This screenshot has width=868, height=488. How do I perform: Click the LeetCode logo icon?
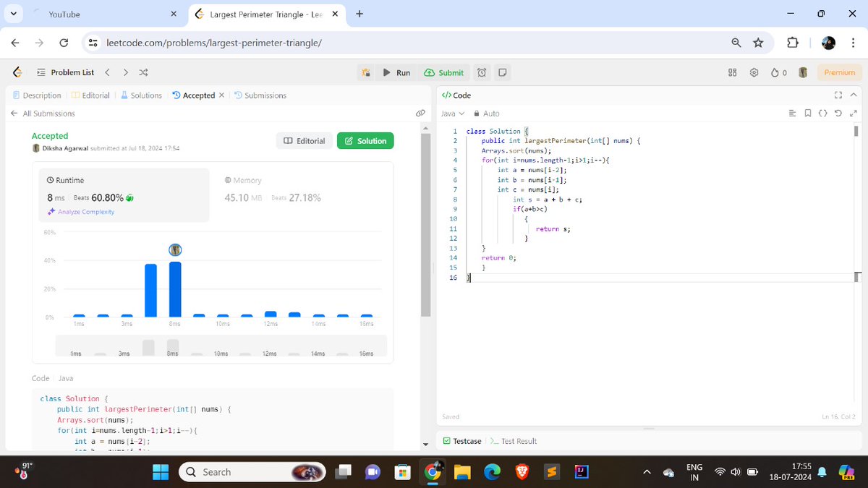click(17, 72)
